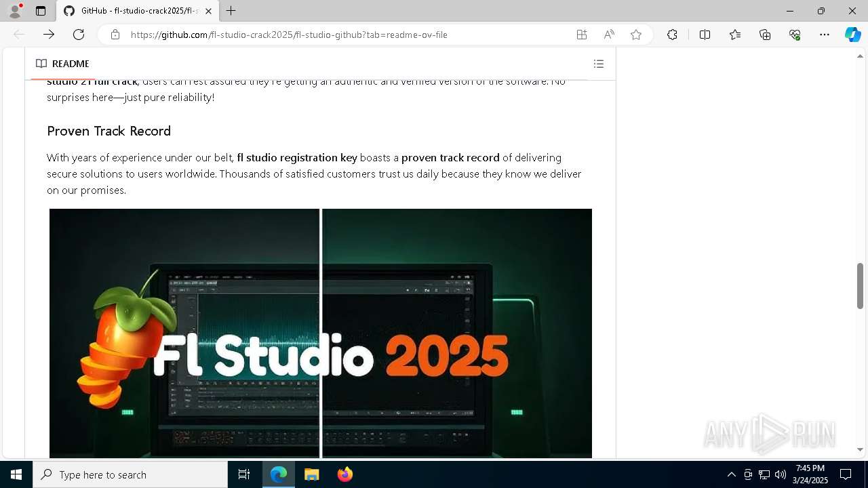This screenshot has height=488, width=868.
Task: Click the taskbar search box
Action: pyautogui.click(x=130, y=474)
